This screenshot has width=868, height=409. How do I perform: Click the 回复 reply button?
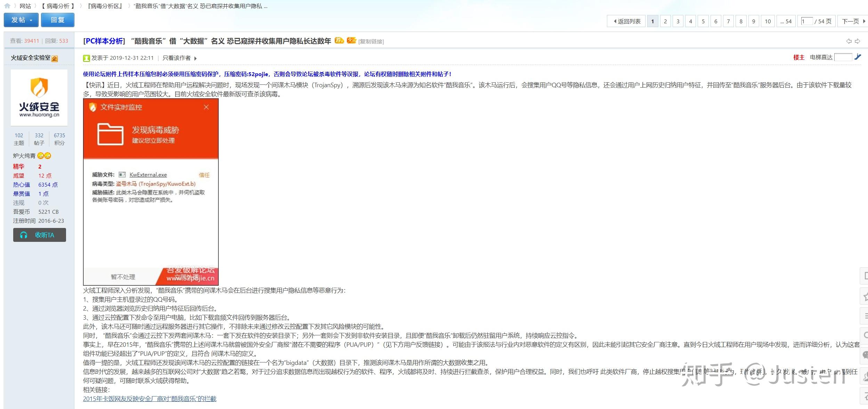58,20
